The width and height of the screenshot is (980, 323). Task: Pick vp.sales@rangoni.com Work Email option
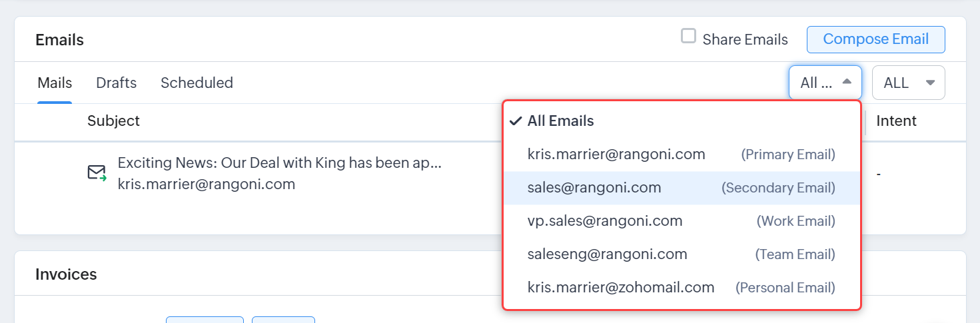coord(681,221)
